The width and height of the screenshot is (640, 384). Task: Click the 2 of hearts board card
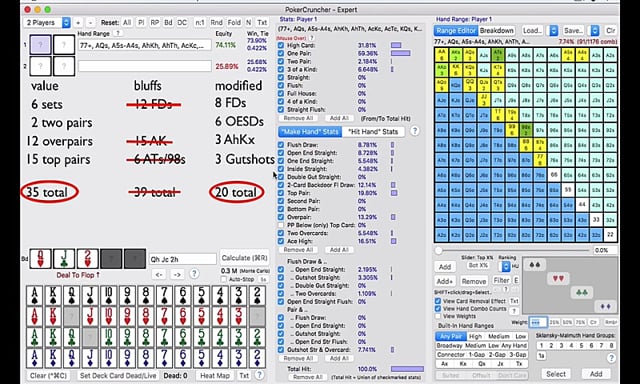[x=87, y=259]
